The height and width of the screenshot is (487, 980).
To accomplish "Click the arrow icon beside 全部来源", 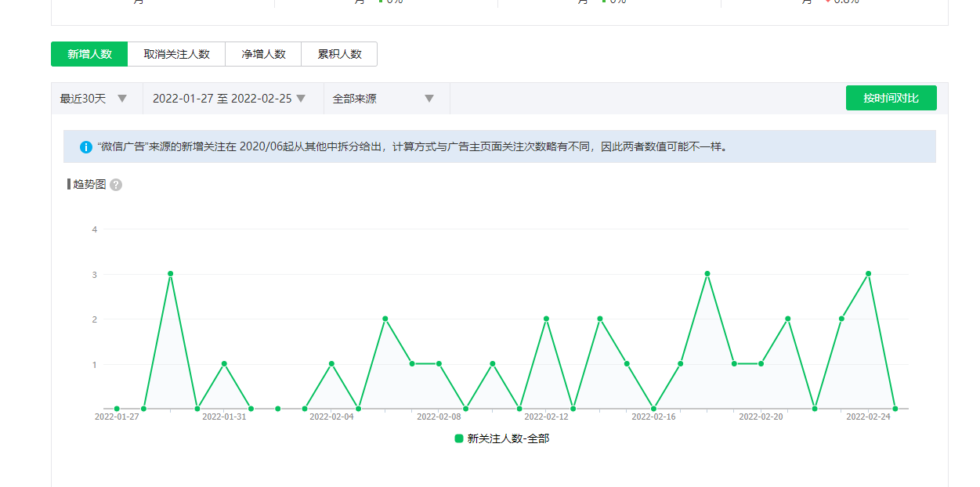I will coord(429,99).
